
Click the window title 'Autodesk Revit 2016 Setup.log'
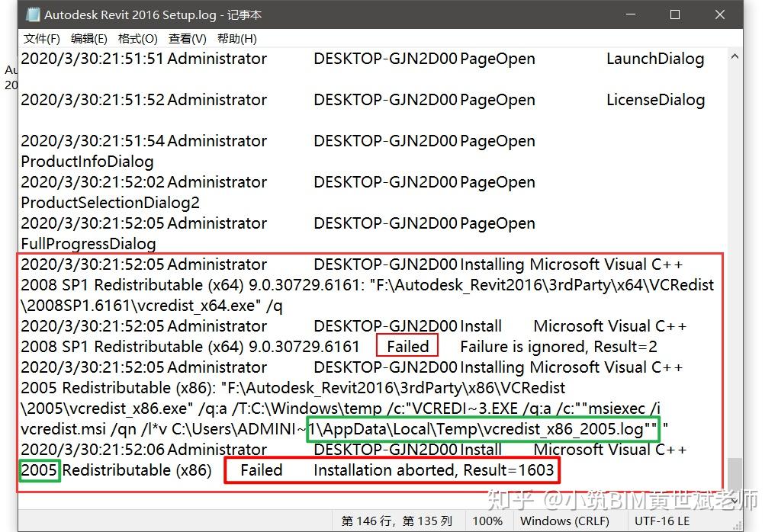[130, 15]
